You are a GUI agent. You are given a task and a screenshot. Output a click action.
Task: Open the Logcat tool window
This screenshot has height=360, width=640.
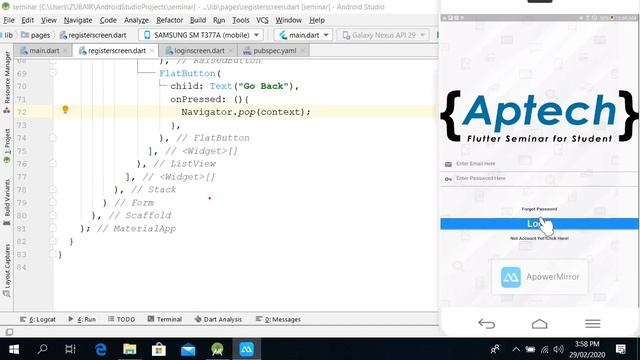click(38, 319)
